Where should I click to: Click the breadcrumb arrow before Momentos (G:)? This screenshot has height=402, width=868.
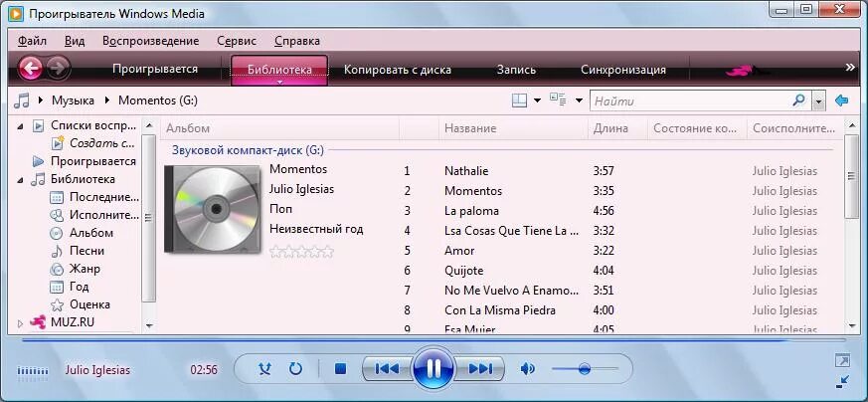107,100
